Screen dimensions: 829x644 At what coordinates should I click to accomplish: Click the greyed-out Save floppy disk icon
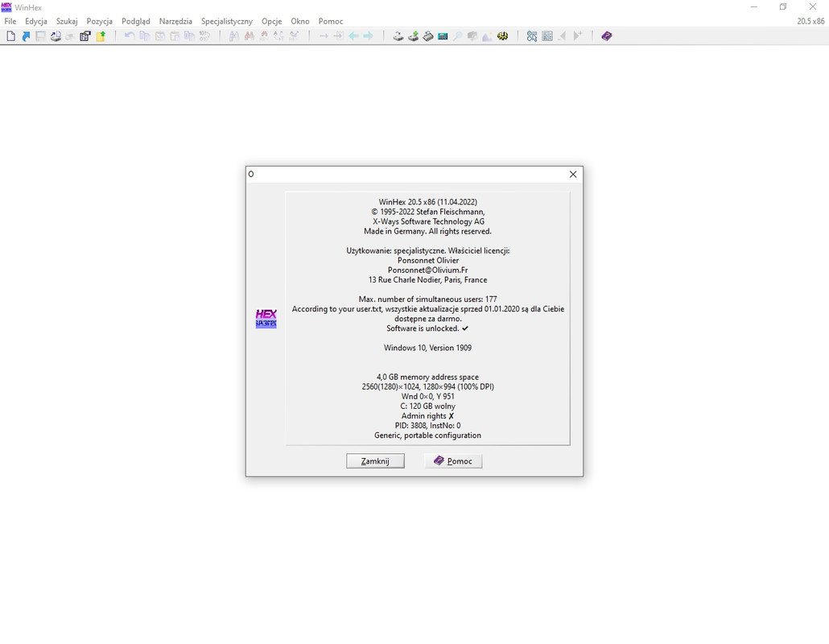coord(40,36)
